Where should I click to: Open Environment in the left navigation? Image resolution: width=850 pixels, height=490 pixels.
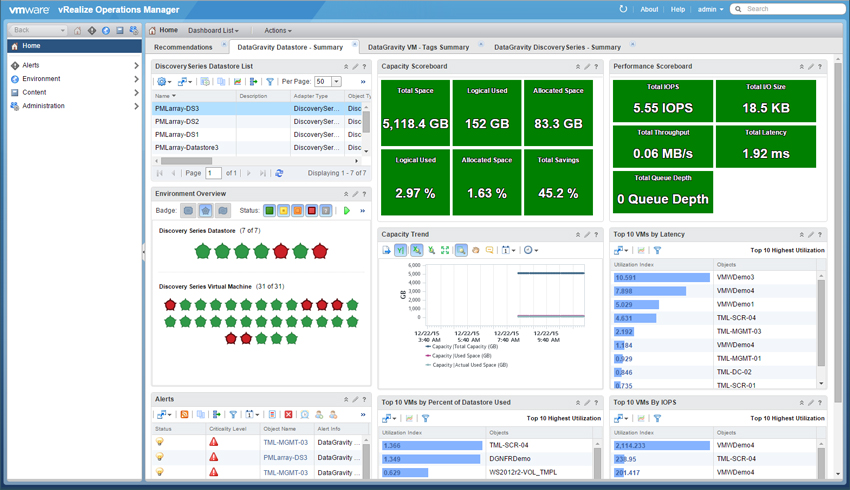[x=41, y=79]
